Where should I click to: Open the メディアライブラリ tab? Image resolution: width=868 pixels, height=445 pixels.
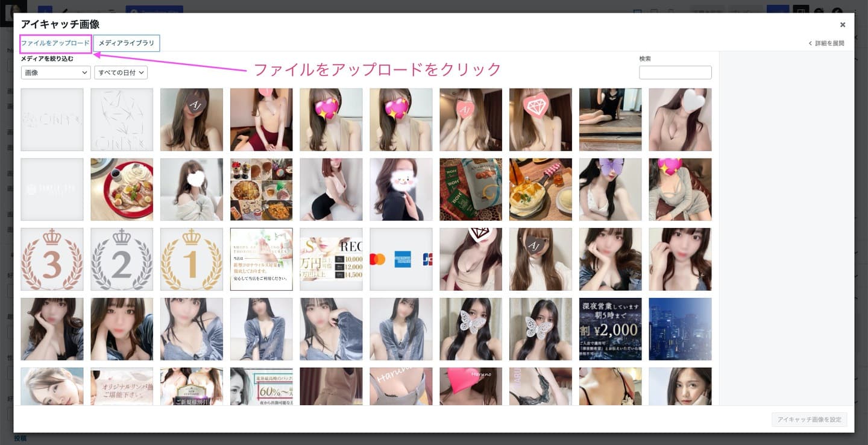tap(127, 43)
